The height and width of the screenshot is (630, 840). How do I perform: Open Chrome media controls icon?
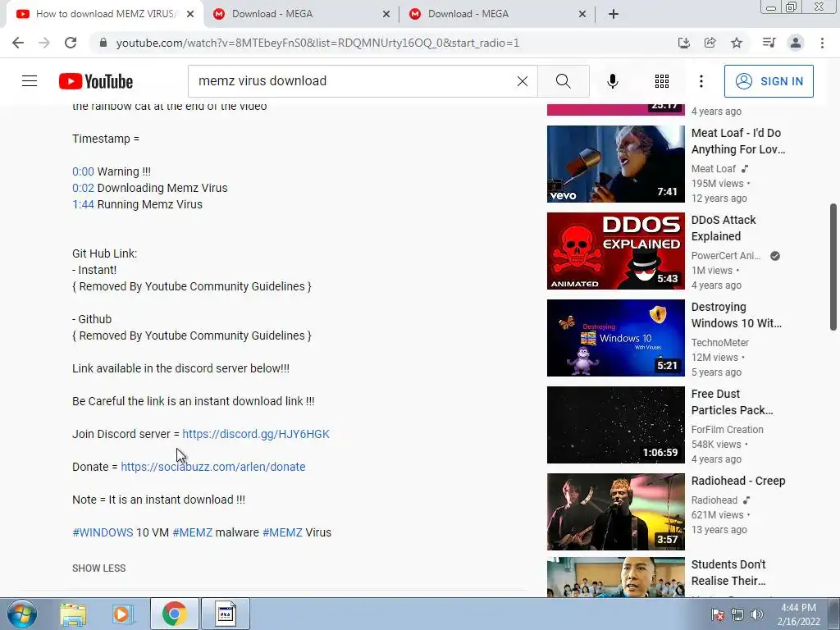(769, 43)
